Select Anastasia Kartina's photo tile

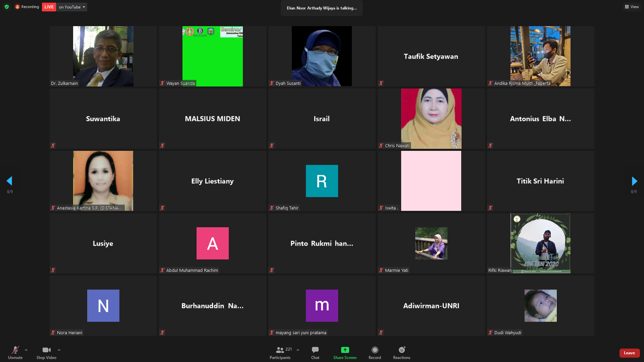(103, 181)
